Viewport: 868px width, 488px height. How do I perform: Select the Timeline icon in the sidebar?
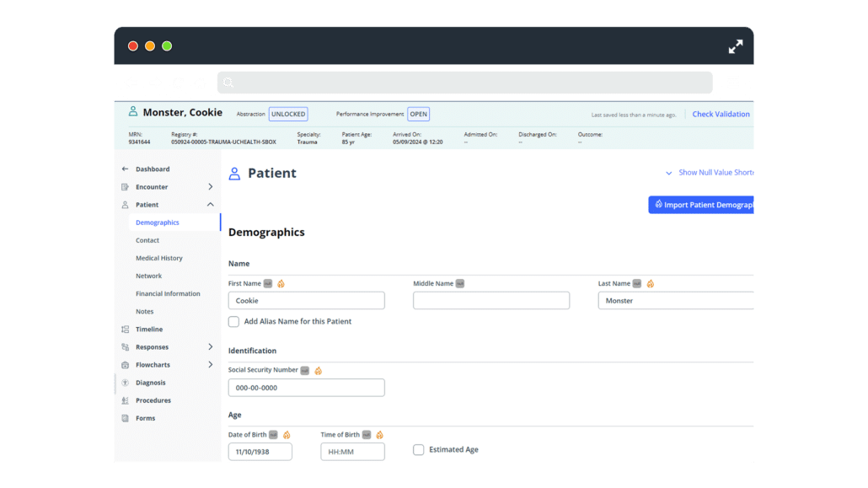(126, 329)
